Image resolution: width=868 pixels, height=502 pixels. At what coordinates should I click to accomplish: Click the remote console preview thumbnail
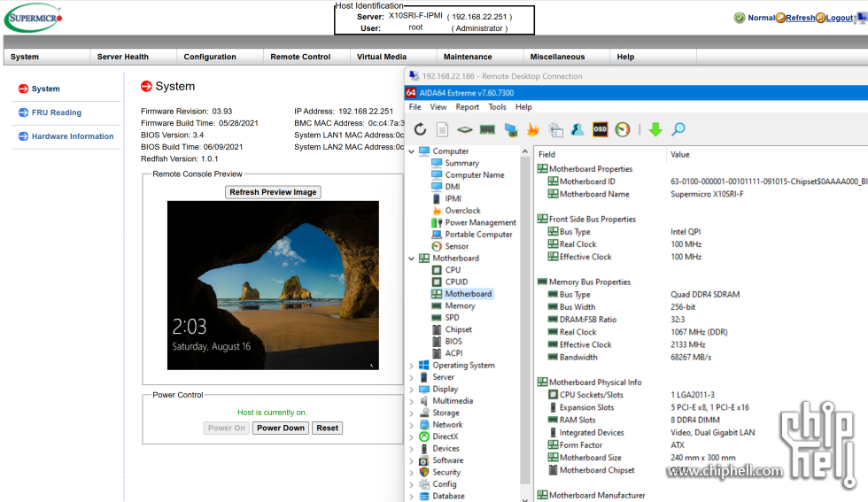coord(273,285)
